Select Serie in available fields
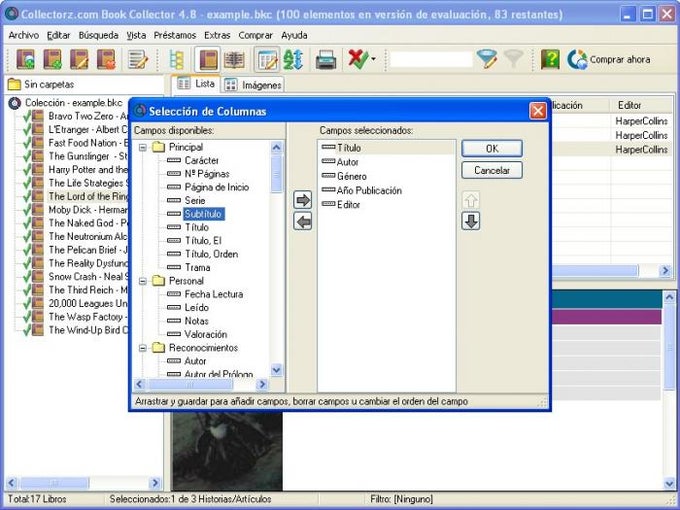The height and width of the screenshot is (510, 680). 195,200
